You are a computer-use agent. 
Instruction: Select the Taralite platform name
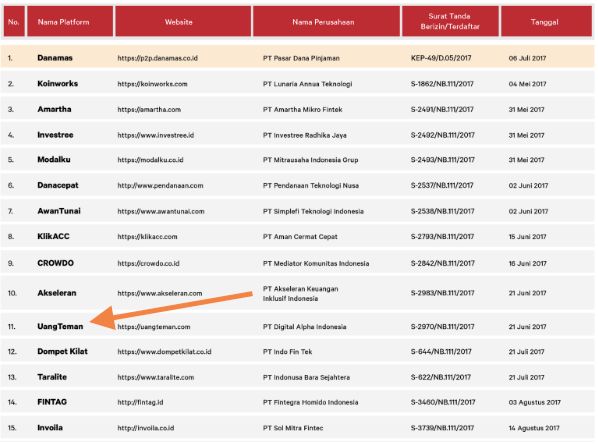pyautogui.click(x=52, y=377)
